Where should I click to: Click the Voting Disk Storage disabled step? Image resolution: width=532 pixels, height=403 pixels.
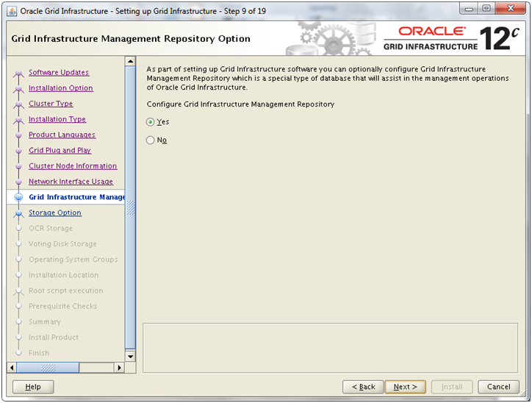[62, 244]
